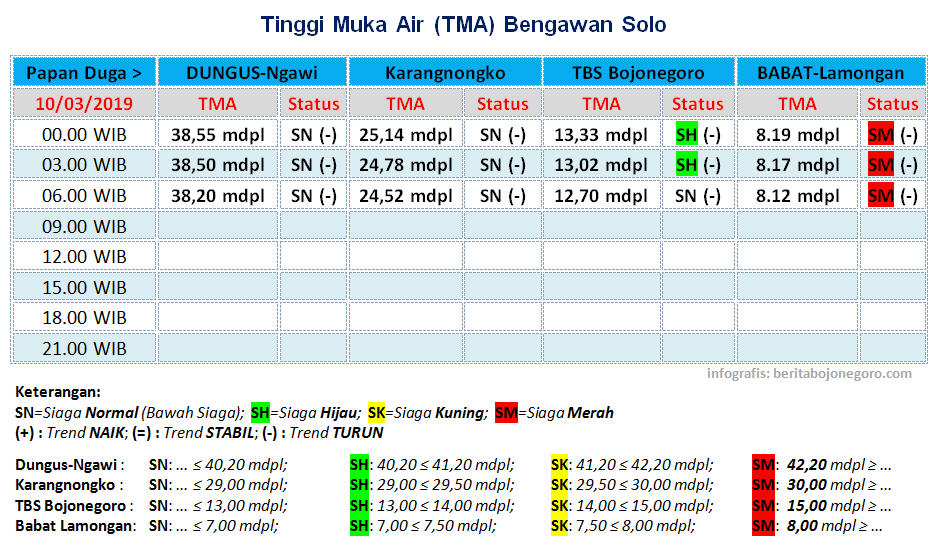
Task: Select the BABAT-Lamongan station header
Action: click(830, 73)
